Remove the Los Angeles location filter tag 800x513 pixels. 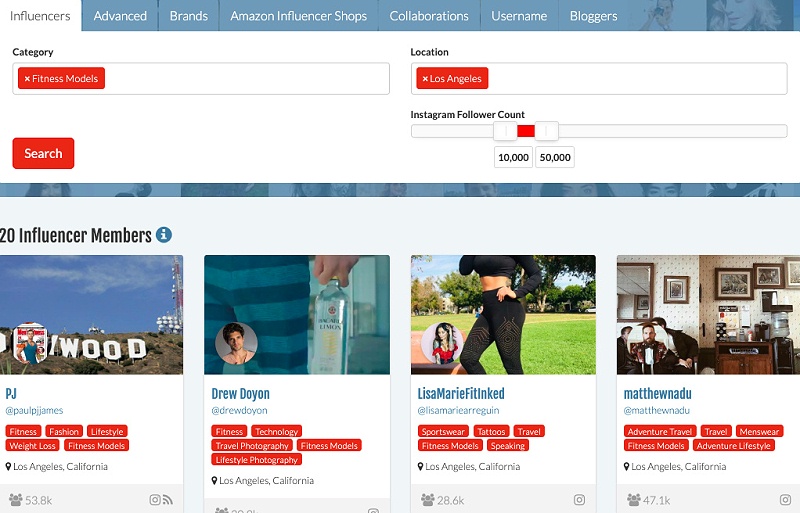tap(425, 79)
